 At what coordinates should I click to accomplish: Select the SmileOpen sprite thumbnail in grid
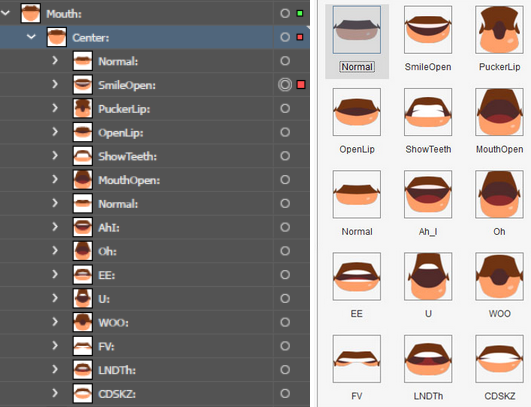[x=428, y=30]
